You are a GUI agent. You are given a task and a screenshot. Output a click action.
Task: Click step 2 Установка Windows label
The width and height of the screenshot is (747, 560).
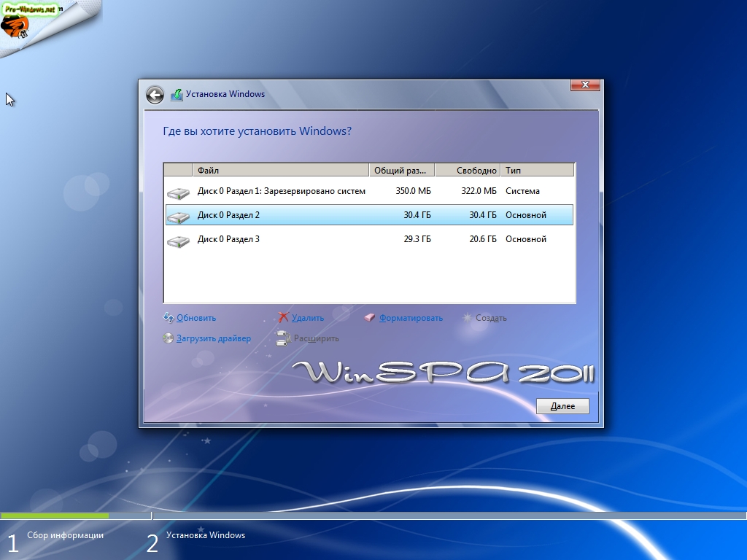pyautogui.click(x=206, y=535)
